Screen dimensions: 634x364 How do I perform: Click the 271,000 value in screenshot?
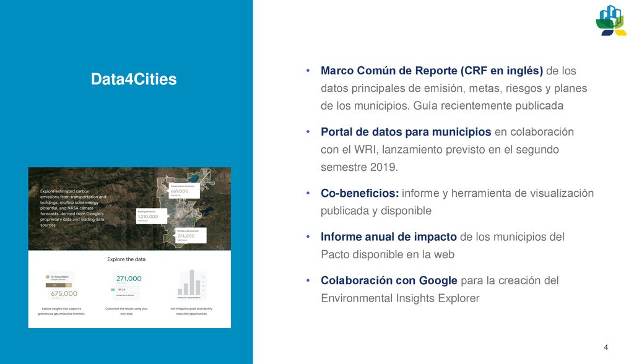[129, 279]
